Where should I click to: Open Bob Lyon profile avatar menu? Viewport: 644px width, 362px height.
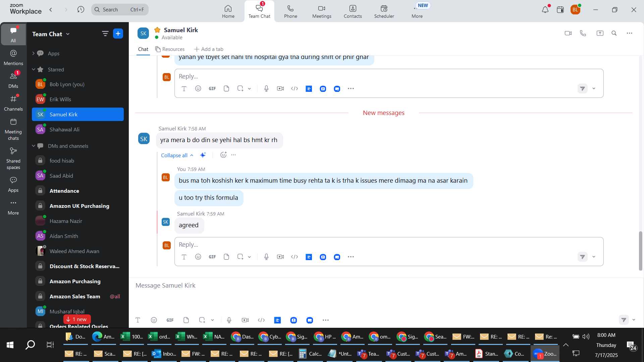(x=576, y=10)
